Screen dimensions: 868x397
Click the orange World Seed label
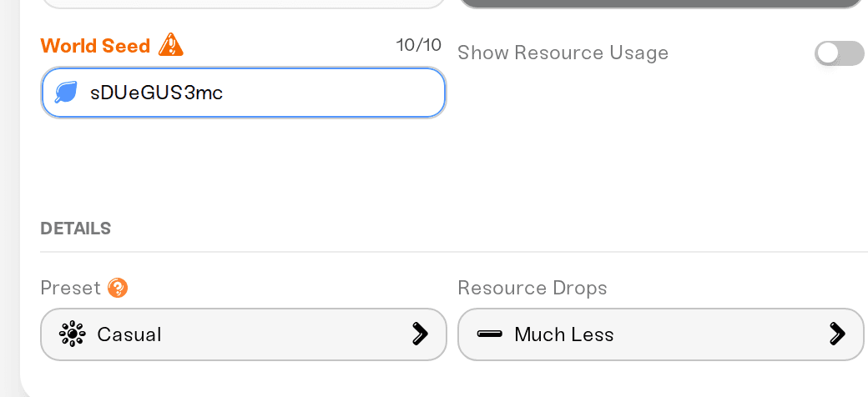click(x=95, y=45)
